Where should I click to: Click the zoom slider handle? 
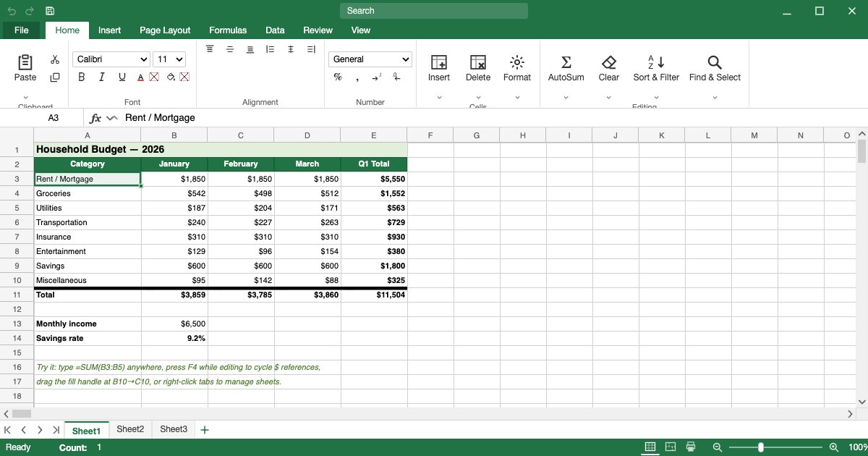pos(760,447)
